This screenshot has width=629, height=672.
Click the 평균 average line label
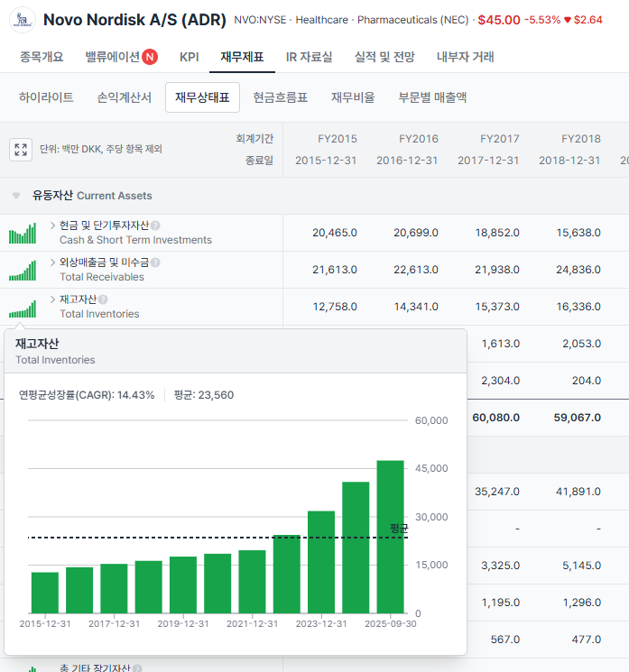pos(399,529)
